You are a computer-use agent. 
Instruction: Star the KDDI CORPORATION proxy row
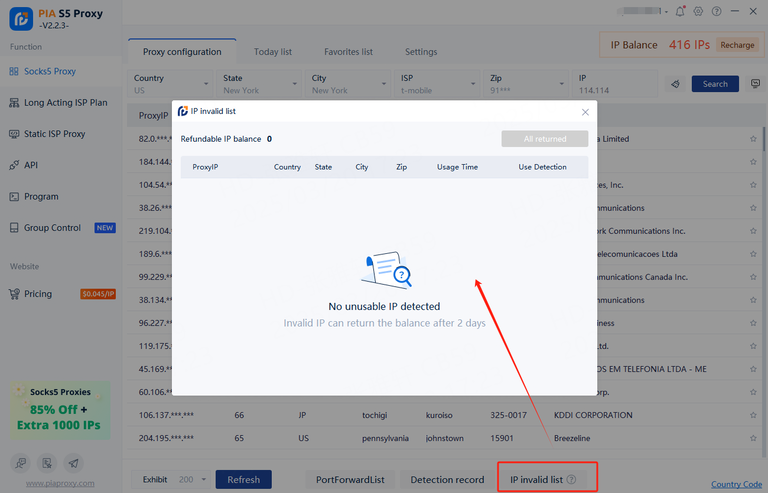[x=753, y=415]
